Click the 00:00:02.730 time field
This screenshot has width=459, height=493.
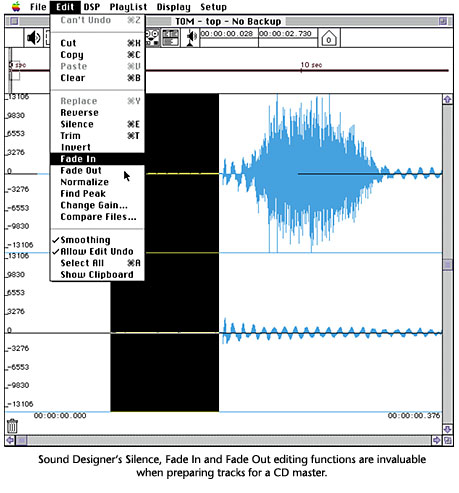[x=288, y=34]
